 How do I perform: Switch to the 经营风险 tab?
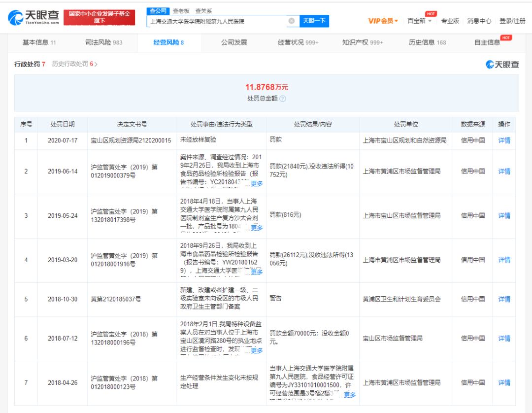[x=168, y=42]
